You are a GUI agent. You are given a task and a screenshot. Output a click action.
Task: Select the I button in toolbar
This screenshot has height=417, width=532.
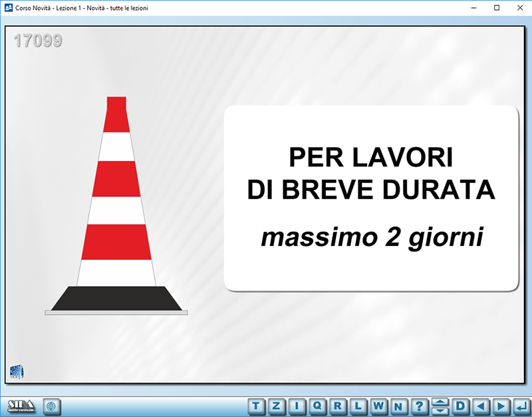tap(298, 406)
